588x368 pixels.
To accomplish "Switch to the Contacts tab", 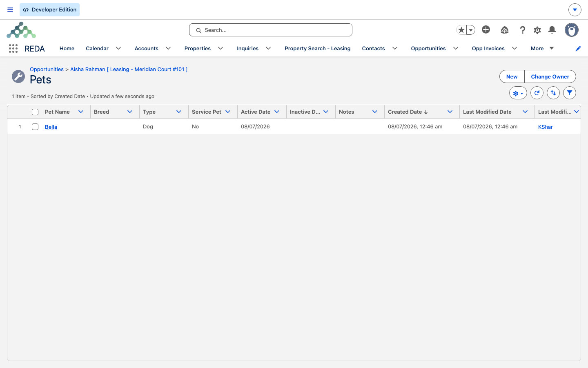I will point(373,48).
